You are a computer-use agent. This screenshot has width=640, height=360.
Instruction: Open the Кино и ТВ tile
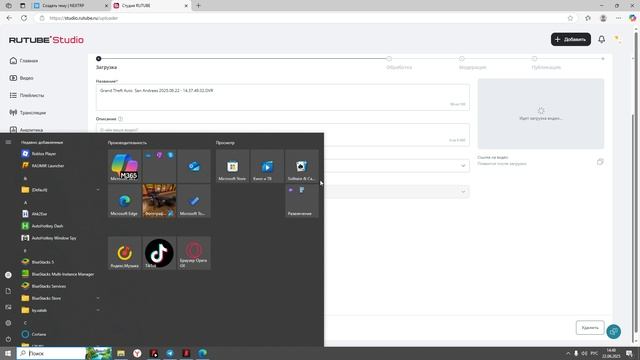pyautogui.click(x=267, y=166)
